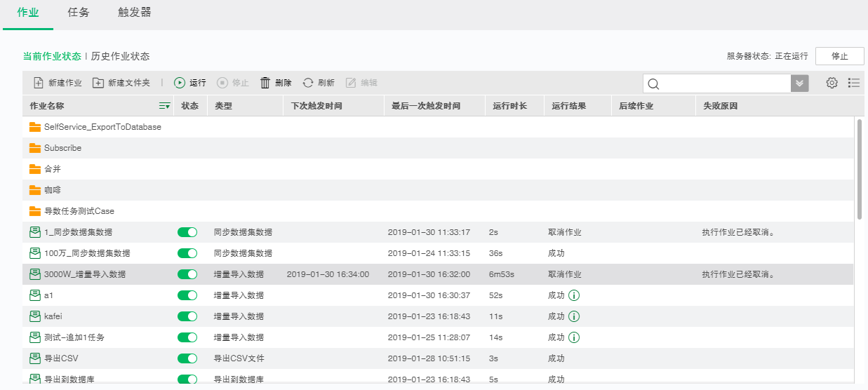Viewport: 868px width, 390px height.
Task: Click the 新建作业 (new job) icon
Action: (39, 83)
